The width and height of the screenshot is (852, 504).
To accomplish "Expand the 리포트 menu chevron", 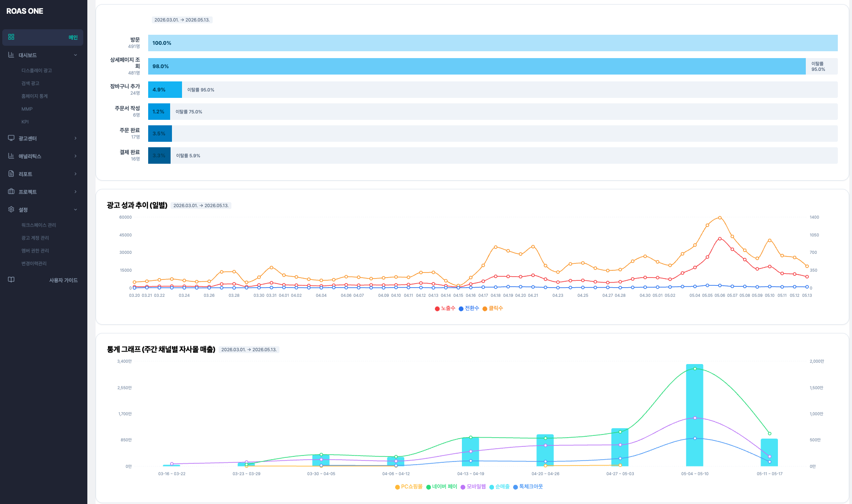I will (x=75, y=174).
